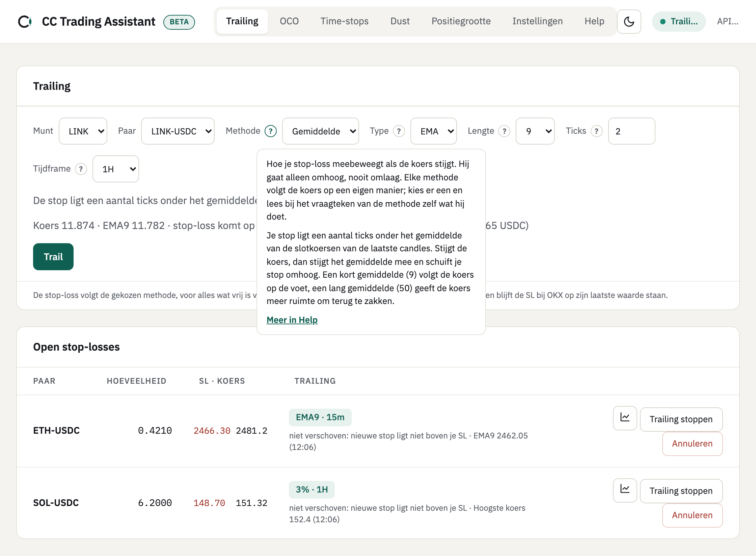Cancel the SOL-USDC stop-loss with Annuleren
This screenshot has height=556, width=756.
click(692, 515)
